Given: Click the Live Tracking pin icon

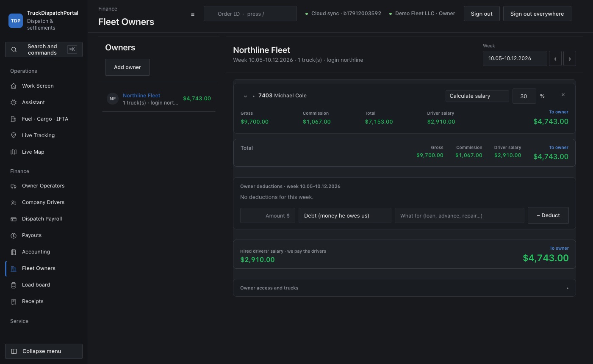Looking at the screenshot, I should 14,135.
